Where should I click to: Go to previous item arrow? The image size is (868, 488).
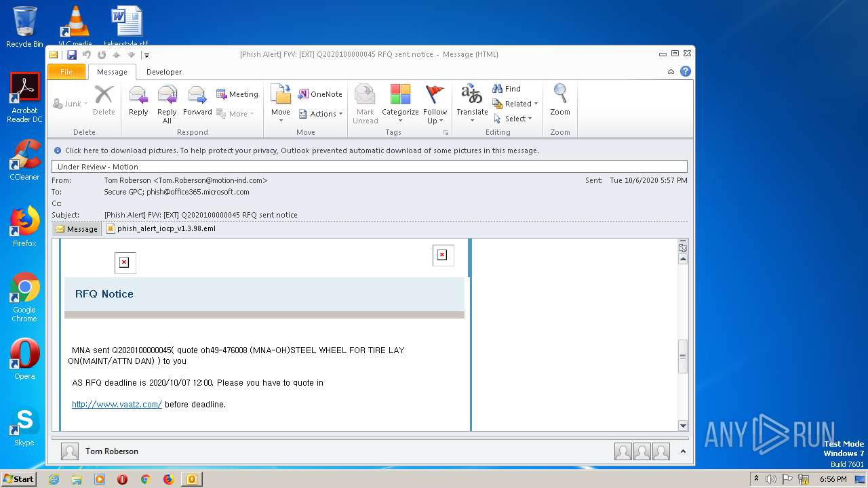[116, 55]
